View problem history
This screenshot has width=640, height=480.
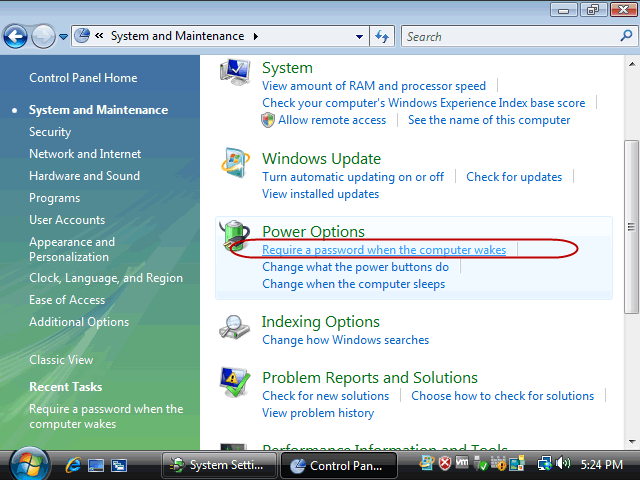click(x=318, y=413)
